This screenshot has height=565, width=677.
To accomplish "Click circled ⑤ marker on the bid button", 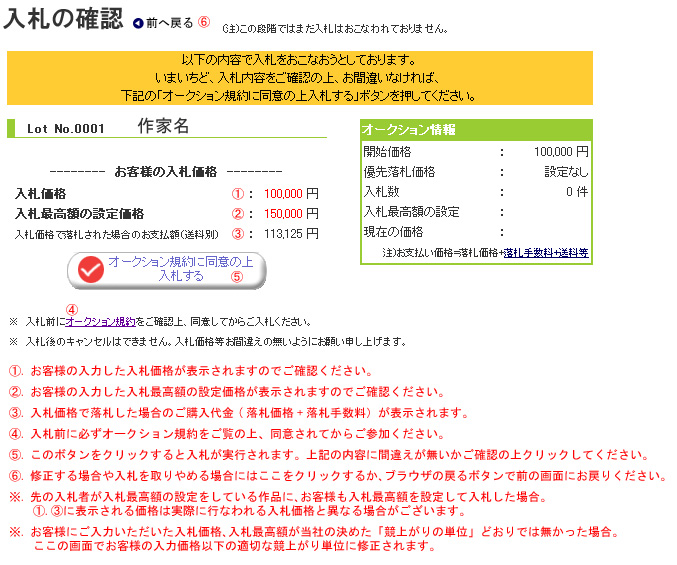I will [x=237, y=277].
